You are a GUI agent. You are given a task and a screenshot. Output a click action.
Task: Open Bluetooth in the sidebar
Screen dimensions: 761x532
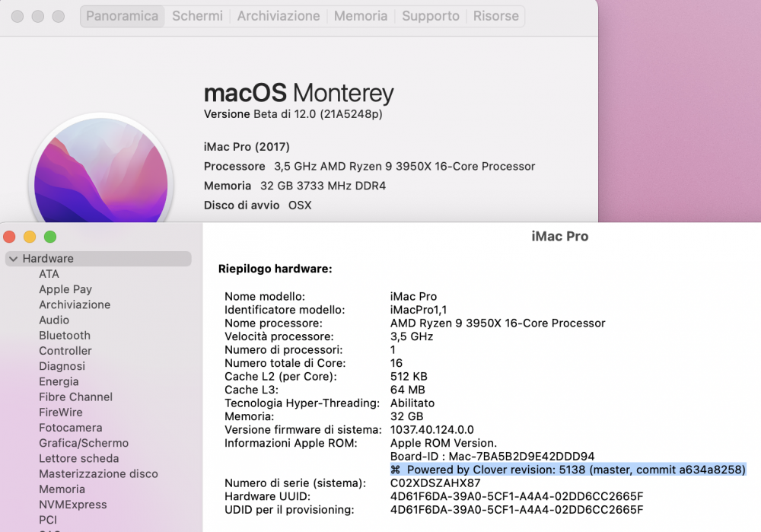click(65, 336)
